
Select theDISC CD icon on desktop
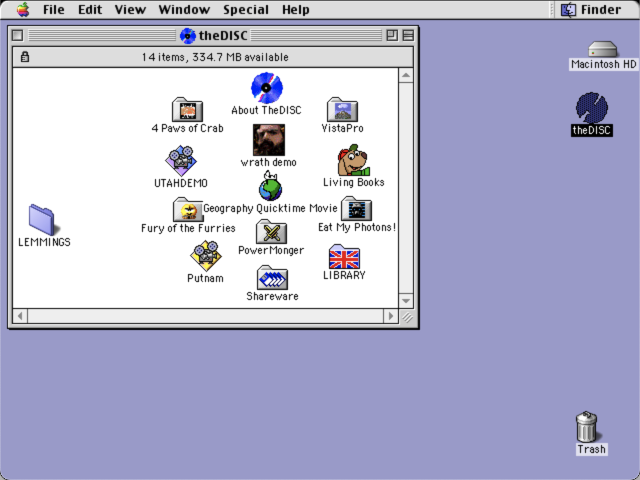tap(592, 108)
